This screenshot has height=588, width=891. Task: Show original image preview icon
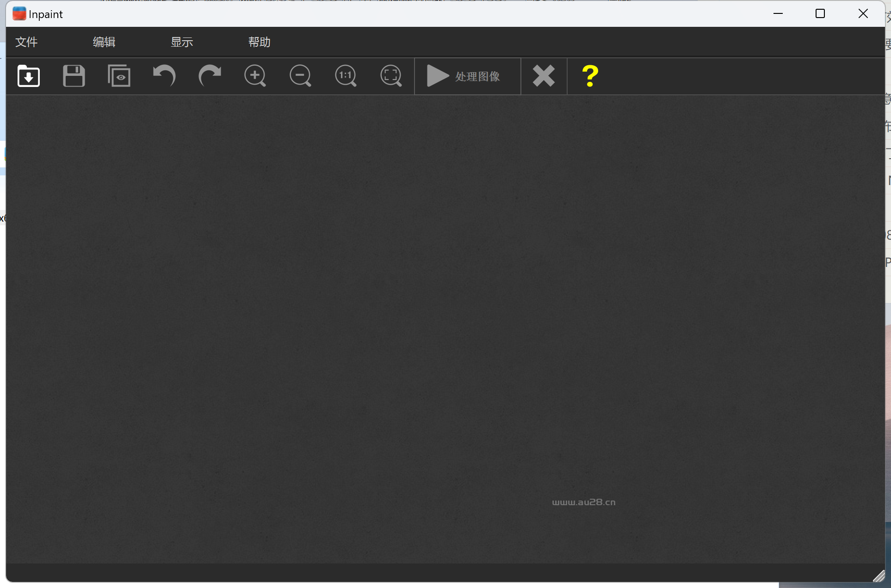pyautogui.click(x=119, y=76)
